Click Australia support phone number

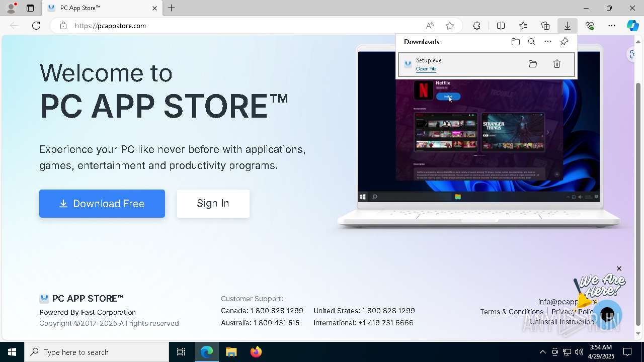point(276,323)
